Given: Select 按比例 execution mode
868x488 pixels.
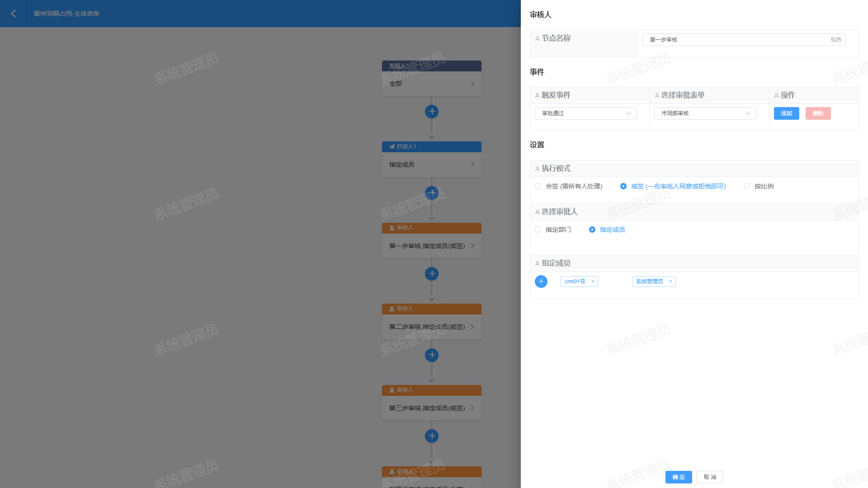Looking at the screenshot, I should tap(747, 186).
